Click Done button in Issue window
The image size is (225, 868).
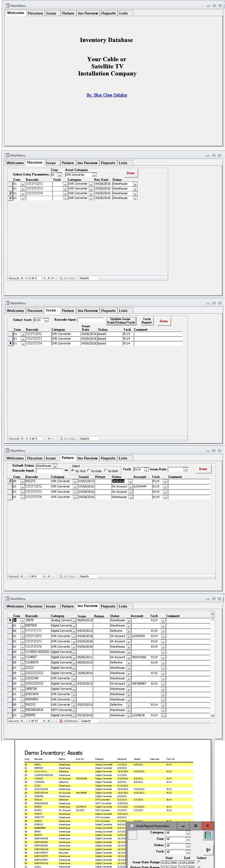(x=164, y=321)
